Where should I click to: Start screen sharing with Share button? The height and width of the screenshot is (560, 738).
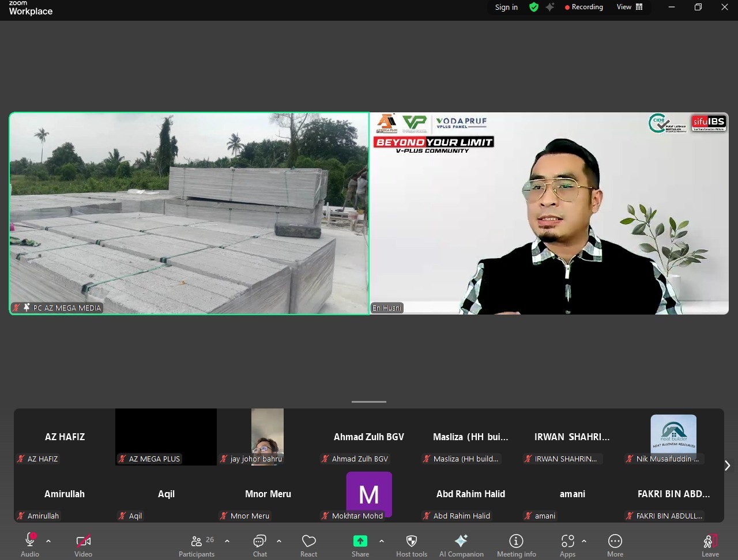point(360,545)
